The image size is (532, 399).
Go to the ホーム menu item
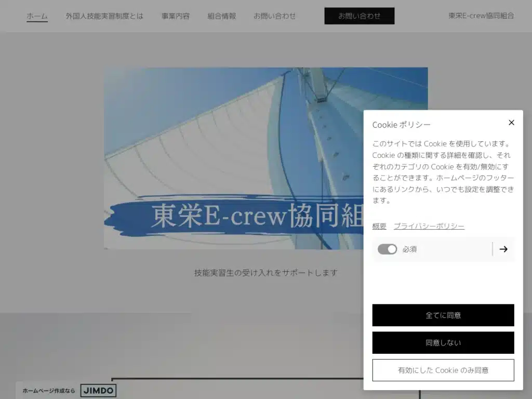pos(37,16)
